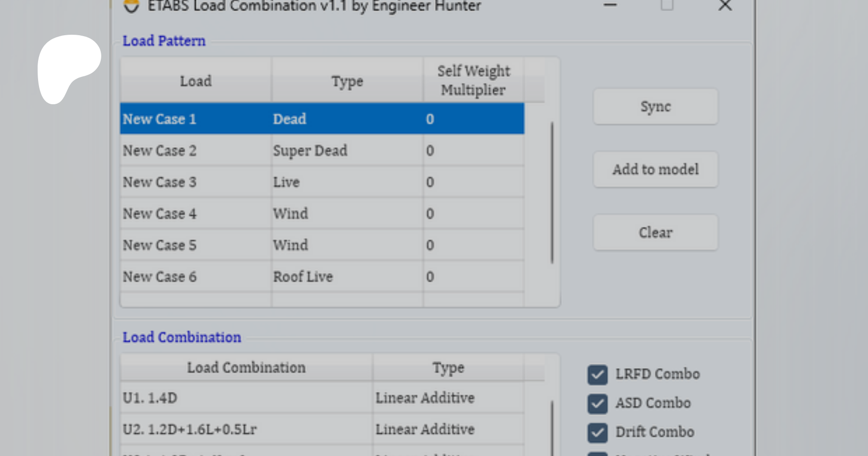Image resolution: width=868 pixels, height=456 pixels.
Task: Toggle the ASD Combo checkbox
Action: pos(597,403)
